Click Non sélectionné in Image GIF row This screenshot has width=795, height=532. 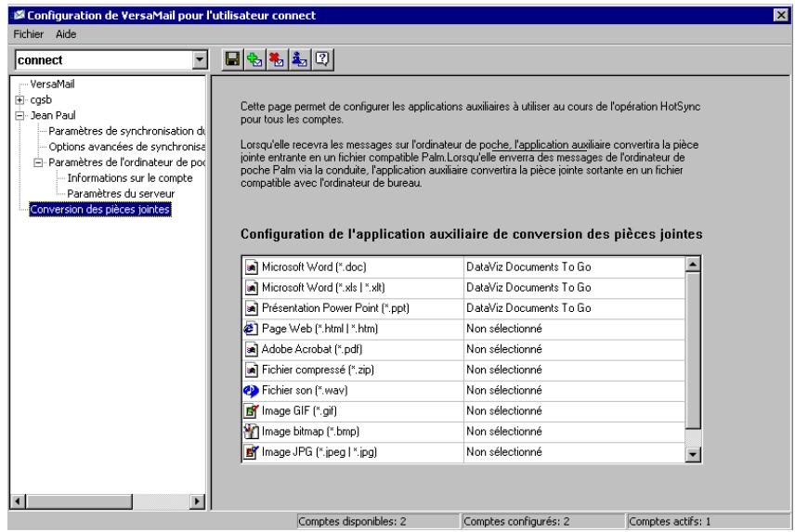click(504, 411)
